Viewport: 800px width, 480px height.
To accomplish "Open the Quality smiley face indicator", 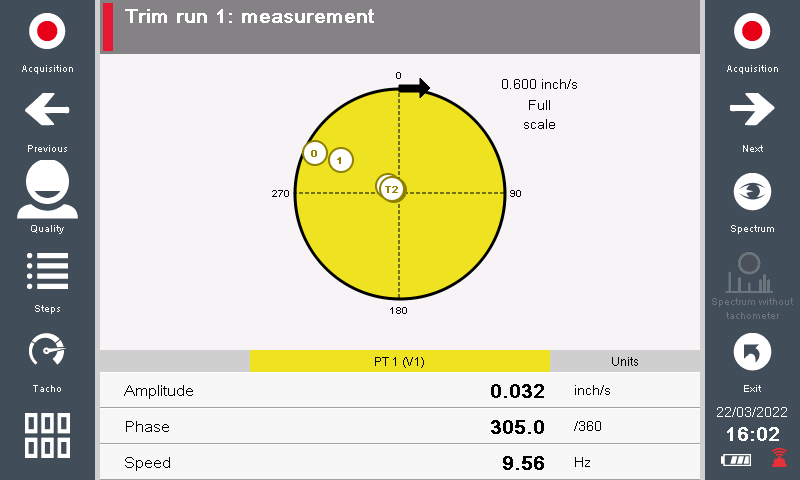I will coord(47,189).
